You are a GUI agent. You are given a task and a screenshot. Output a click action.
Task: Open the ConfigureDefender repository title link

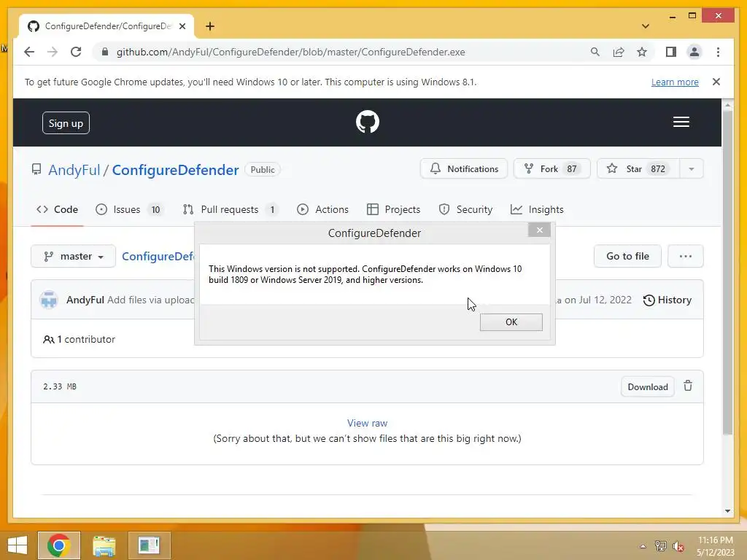[175, 170]
